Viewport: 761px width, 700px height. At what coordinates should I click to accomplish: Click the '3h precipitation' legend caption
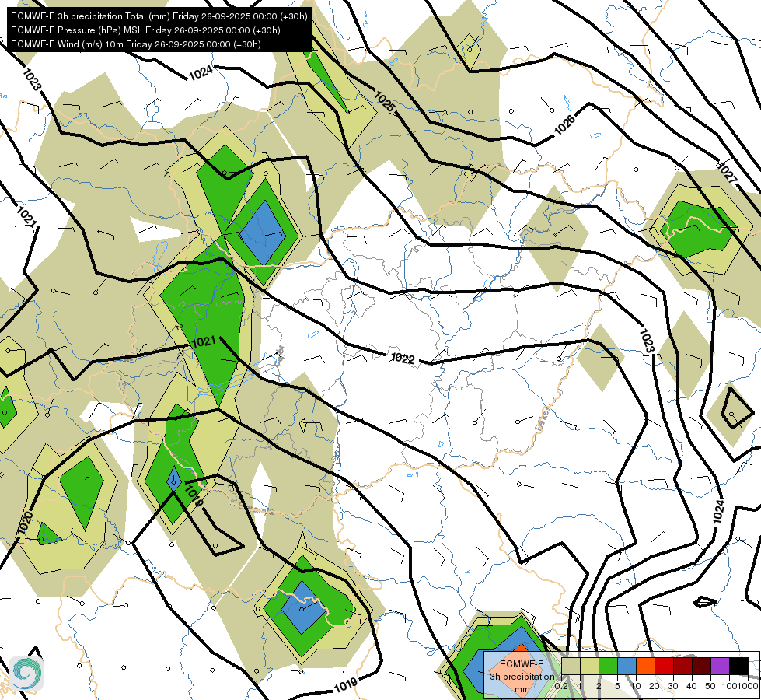click(x=522, y=677)
